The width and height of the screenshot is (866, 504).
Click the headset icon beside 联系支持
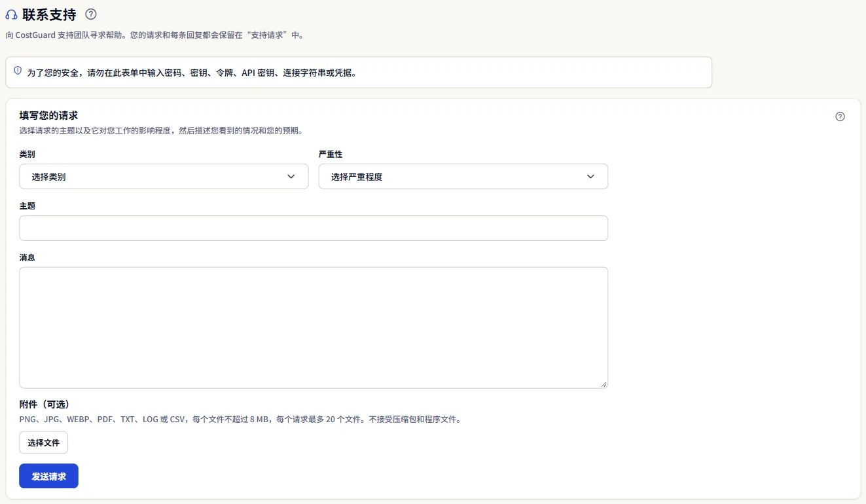click(11, 14)
